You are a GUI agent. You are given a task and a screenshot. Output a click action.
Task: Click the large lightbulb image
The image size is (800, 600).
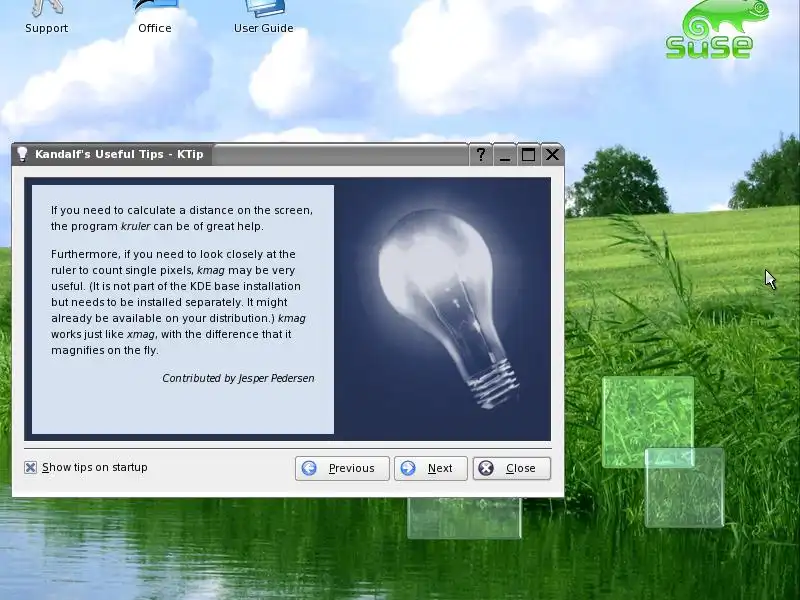tap(448, 308)
